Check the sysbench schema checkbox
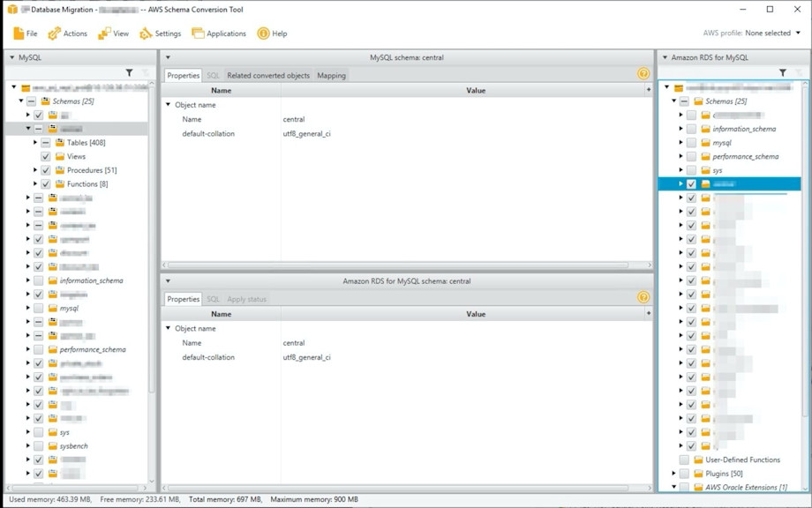The width and height of the screenshot is (812, 508). click(38, 446)
